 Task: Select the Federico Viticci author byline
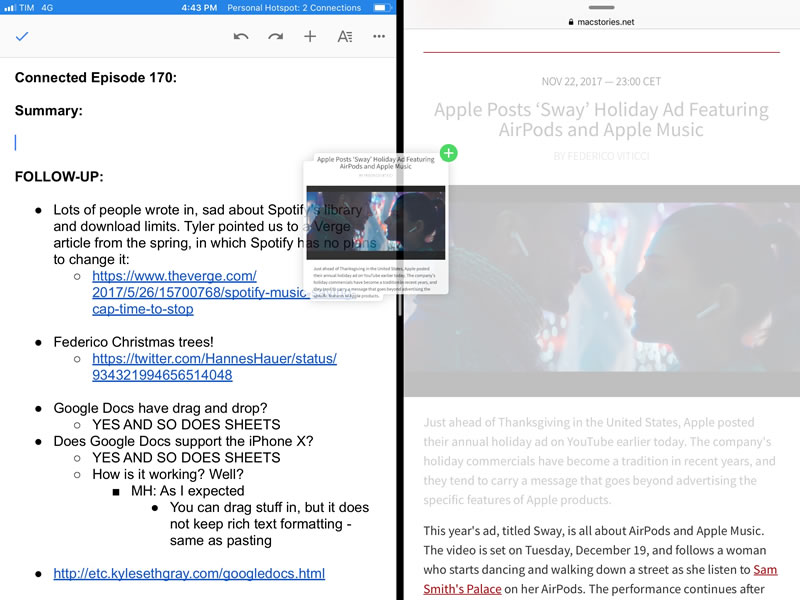coord(604,153)
